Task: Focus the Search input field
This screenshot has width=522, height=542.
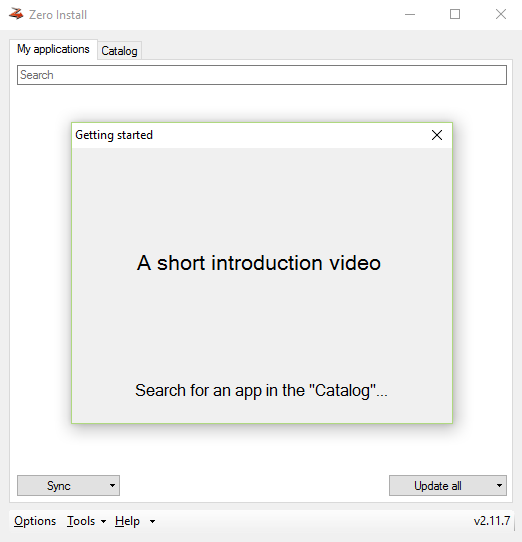Action: coord(262,75)
